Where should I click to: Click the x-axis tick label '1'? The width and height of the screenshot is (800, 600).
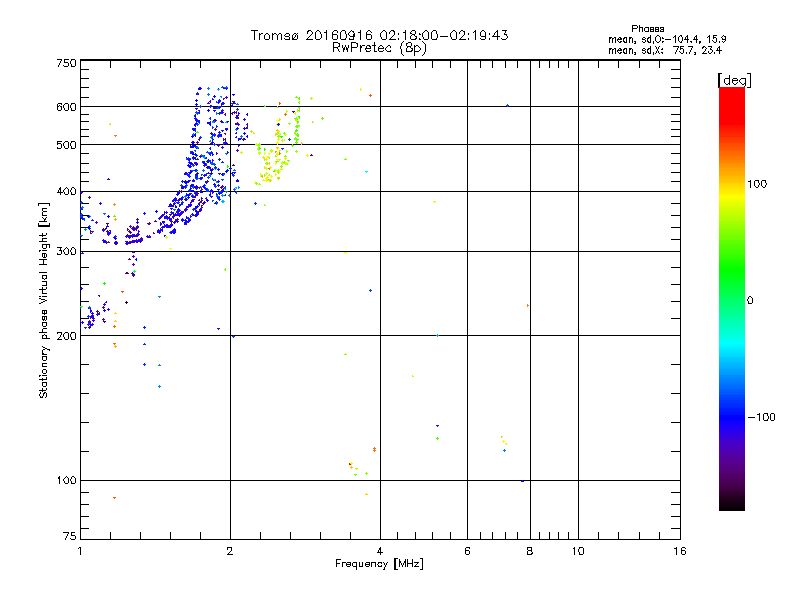click(x=80, y=551)
